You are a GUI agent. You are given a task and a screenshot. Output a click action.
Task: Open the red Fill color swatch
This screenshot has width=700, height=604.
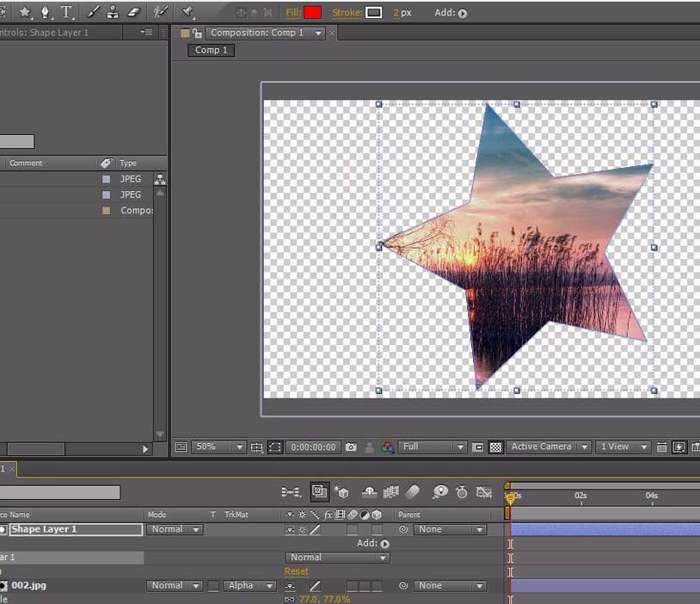(x=312, y=13)
